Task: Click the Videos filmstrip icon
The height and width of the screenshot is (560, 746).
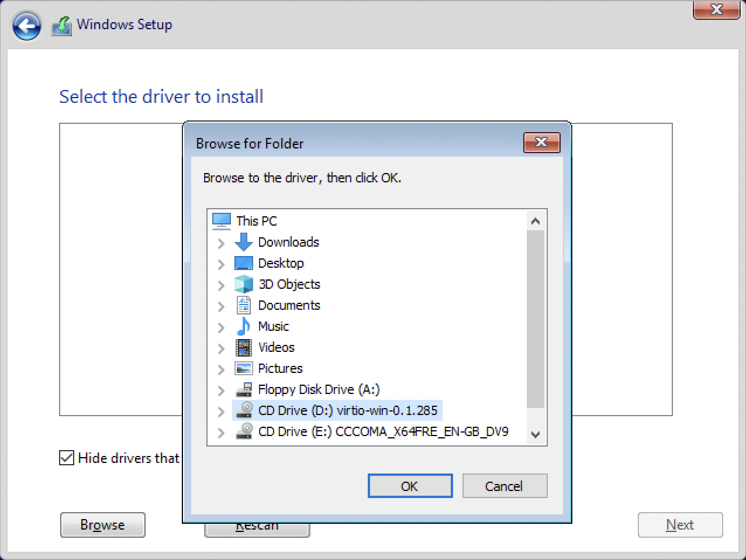Action: pyautogui.click(x=244, y=347)
